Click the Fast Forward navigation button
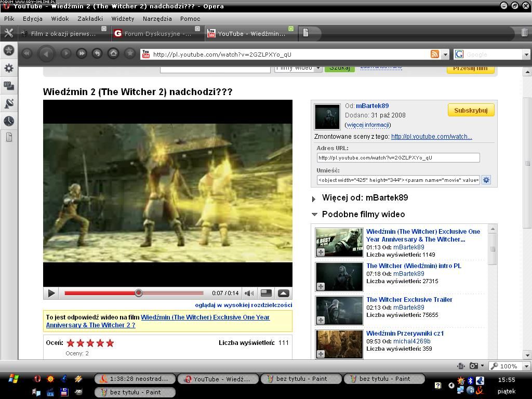Screen dimensions: 532x399 [x=82, y=54]
